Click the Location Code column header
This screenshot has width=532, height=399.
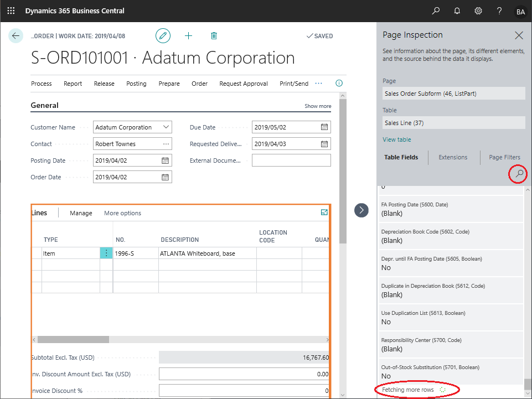click(273, 236)
